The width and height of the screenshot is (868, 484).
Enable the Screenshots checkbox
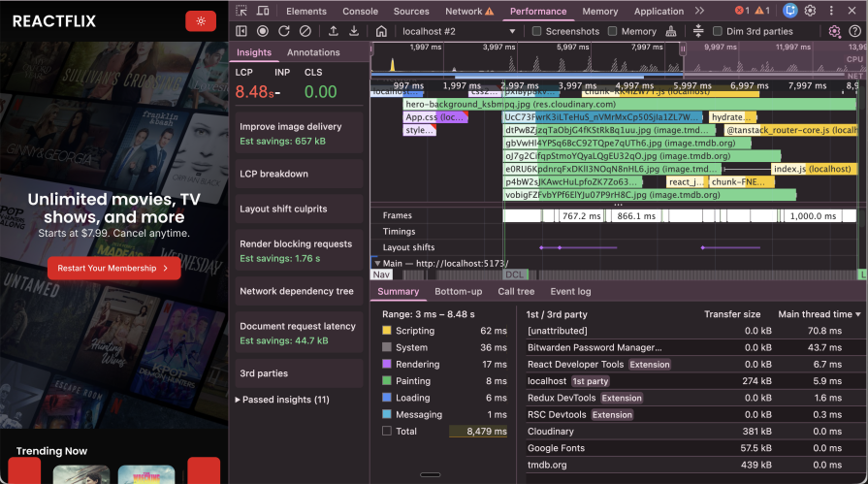tap(537, 31)
